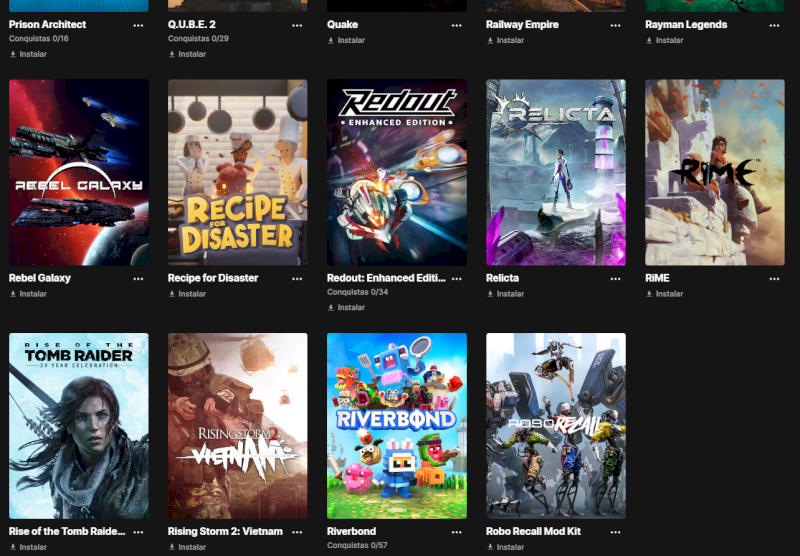Open the three-dot menu for Relicta
800x556 pixels.
coord(615,279)
